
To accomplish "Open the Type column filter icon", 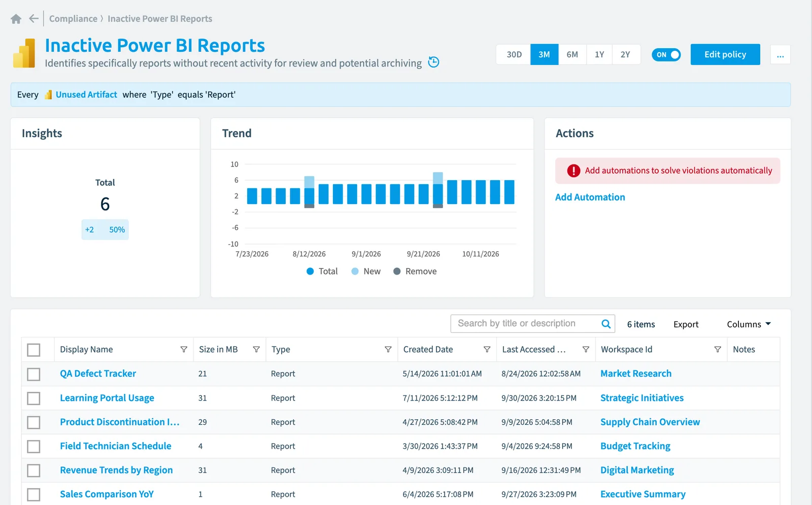I will click(x=388, y=350).
